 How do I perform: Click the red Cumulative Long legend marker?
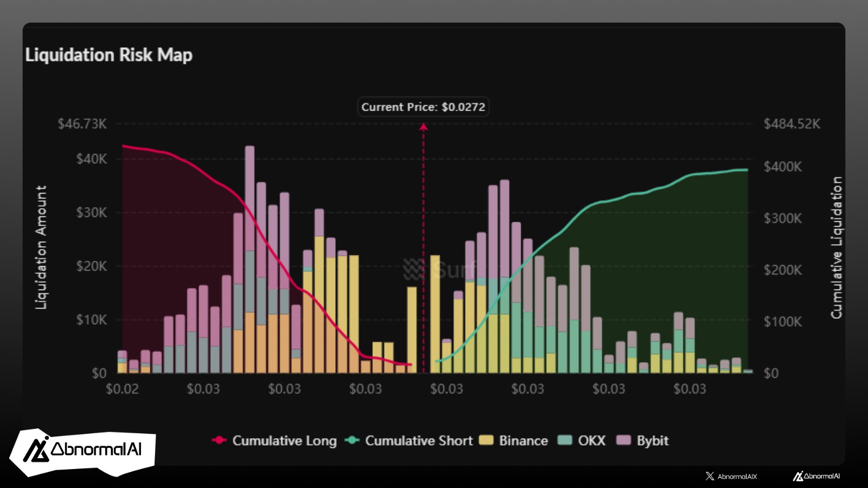point(219,440)
